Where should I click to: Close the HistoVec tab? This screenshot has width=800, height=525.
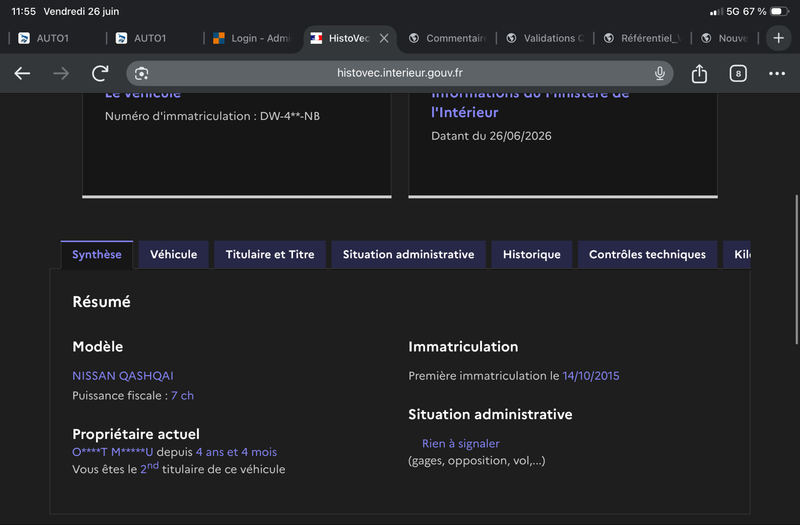(x=384, y=38)
